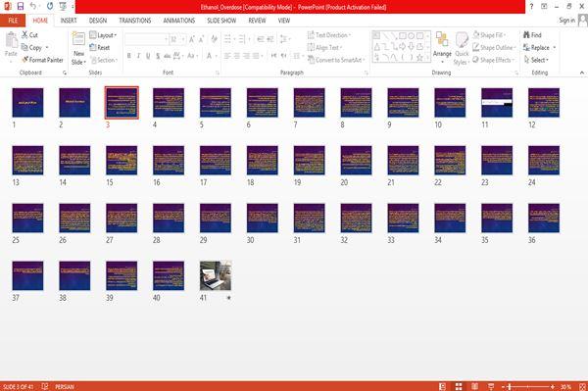Select slide 7 thumbnail
Screen dimensions: 588x391
(310, 102)
